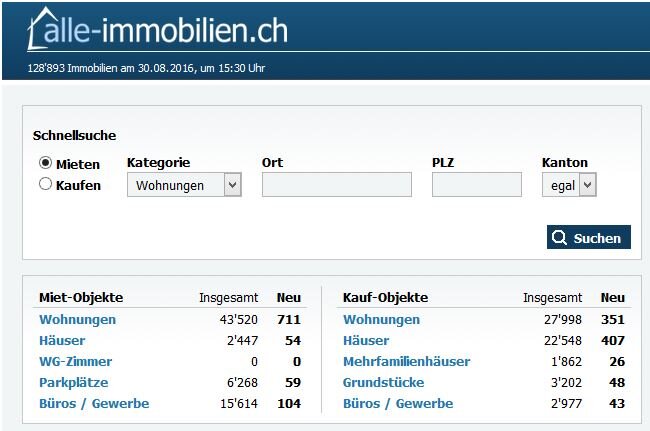Open the WG-Zimmer link
The width and height of the screenshot is (650, 431).
pyautogui.click(x=75, y=362)
